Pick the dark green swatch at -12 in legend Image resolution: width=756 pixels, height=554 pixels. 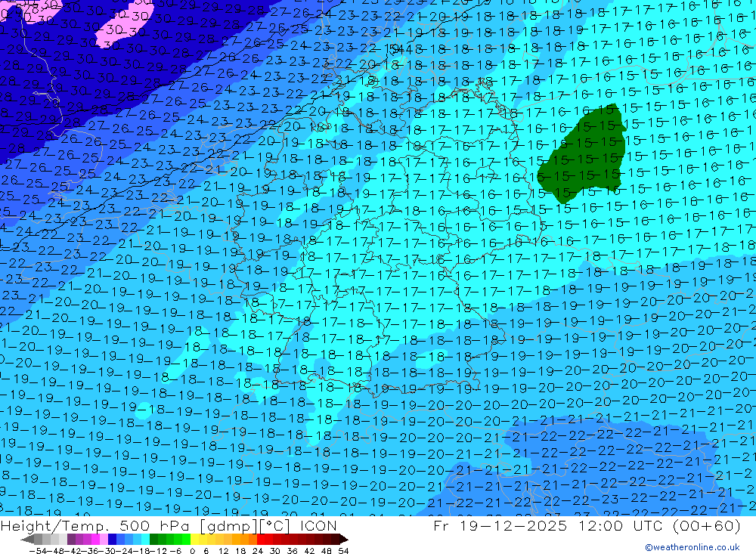point(153,540)
